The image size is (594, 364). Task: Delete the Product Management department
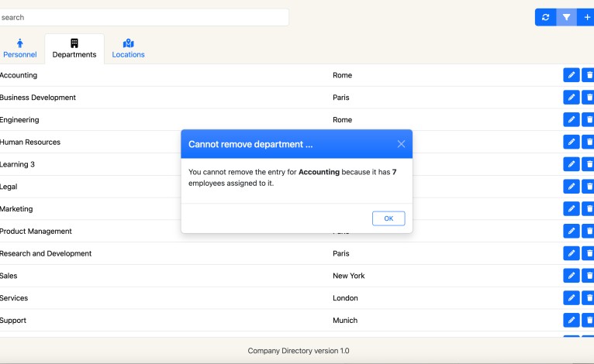click(x=589, y=232)
